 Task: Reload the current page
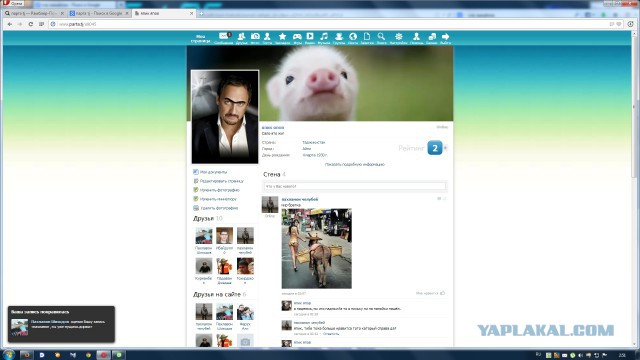pyautogui.click(x=31, y=24)
